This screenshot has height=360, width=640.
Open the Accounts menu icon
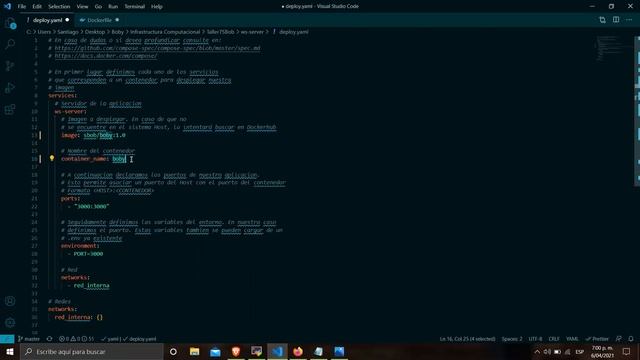coord(10,301)
